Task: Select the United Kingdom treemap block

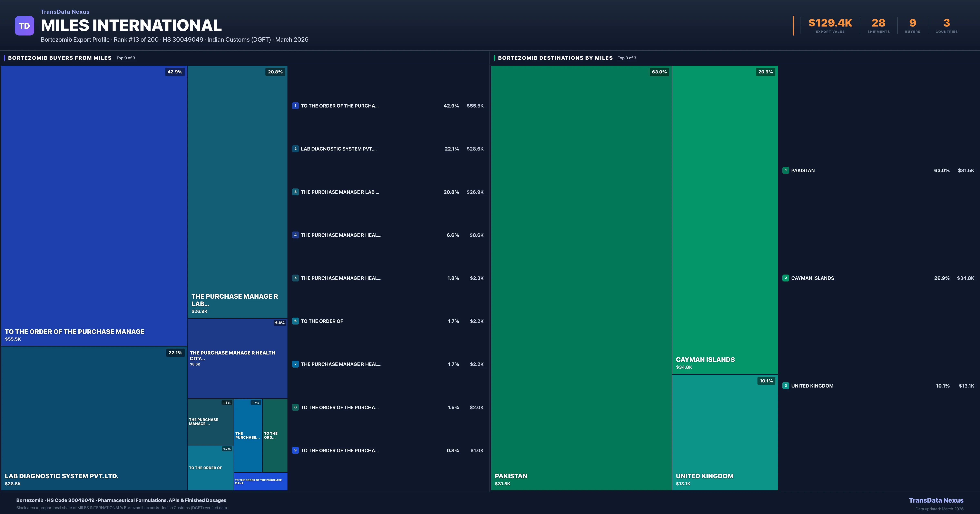Action: coord(725,432)
